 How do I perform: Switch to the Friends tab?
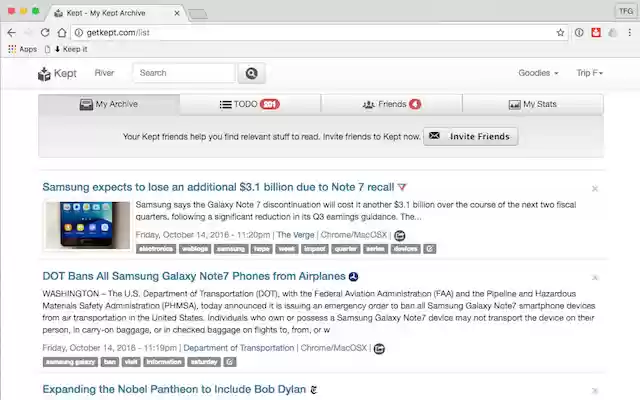tap(391, 104)
